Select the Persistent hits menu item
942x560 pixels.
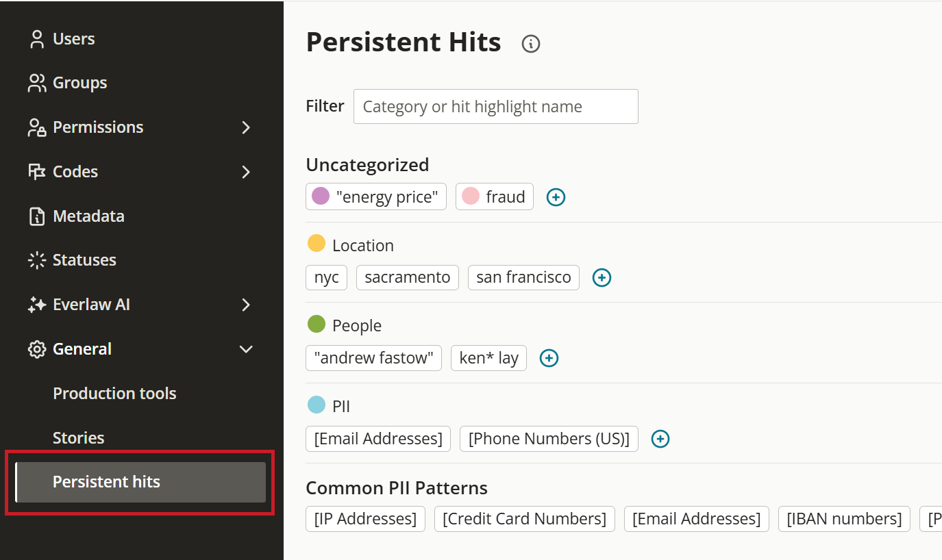140,482
